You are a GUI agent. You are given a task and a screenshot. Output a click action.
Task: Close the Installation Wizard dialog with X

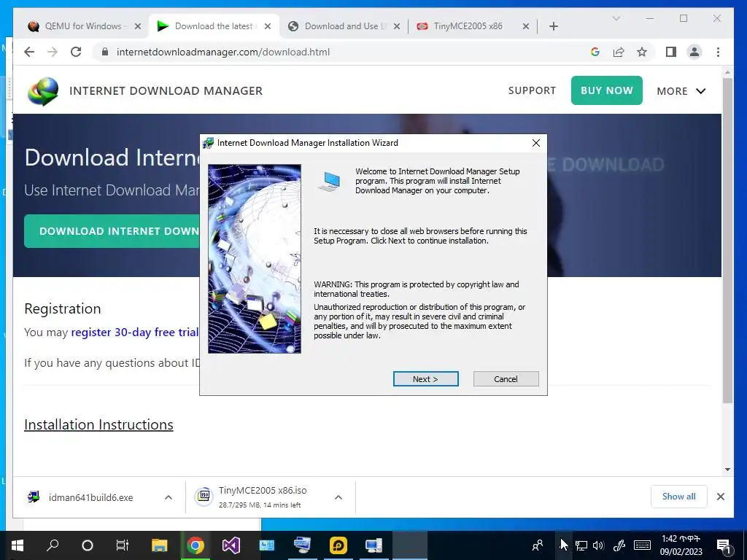click(x=536, y=143)
